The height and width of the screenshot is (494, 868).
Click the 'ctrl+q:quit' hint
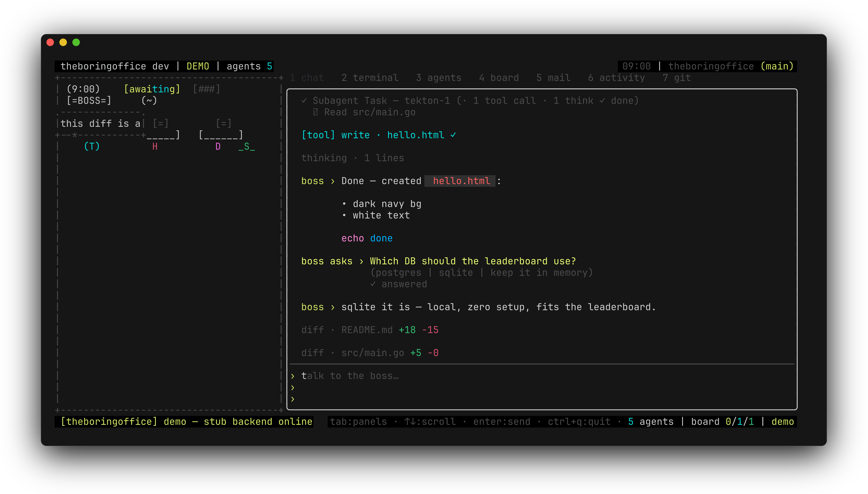point(579,421)
